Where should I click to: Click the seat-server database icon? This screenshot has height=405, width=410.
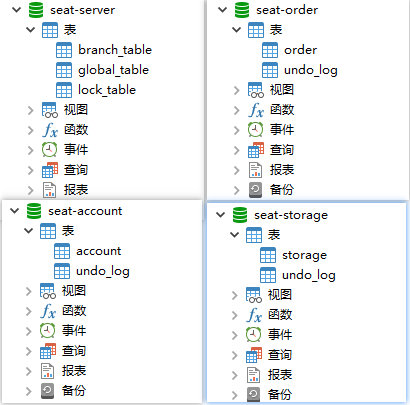click(36, 10)
